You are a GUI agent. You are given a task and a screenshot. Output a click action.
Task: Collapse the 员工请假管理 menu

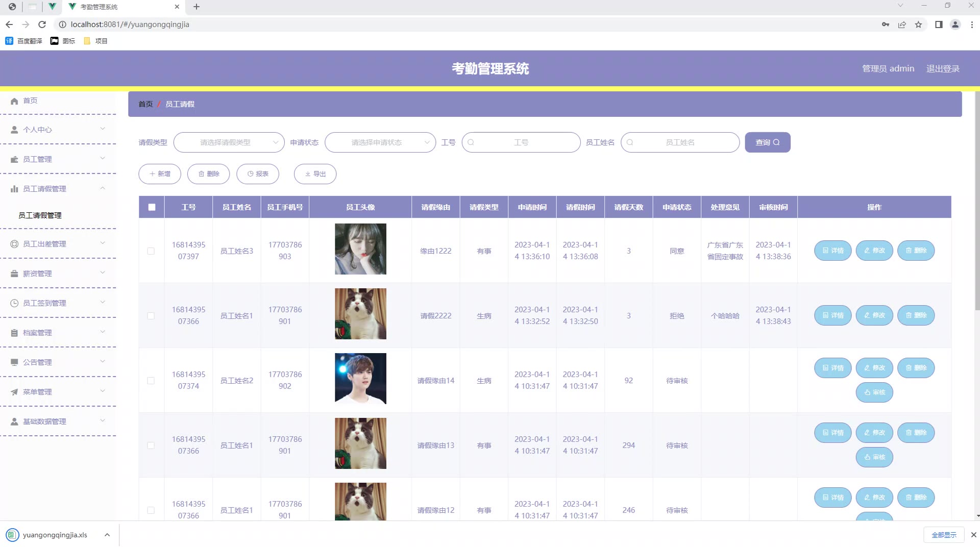103,188
